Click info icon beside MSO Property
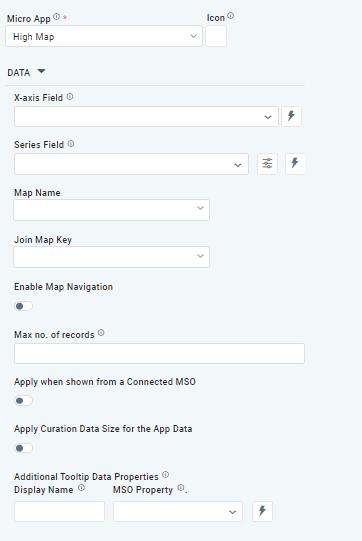Viewport: 362px width, 541px height. pos(181,488)
